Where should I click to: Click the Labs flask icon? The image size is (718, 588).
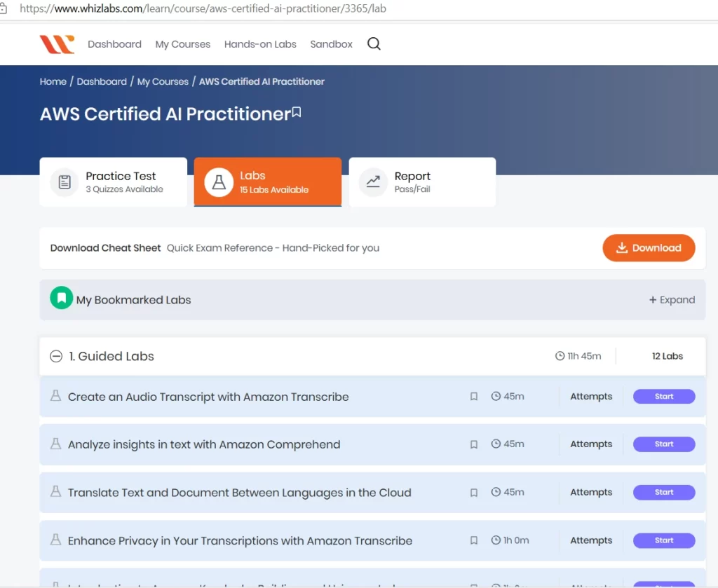pyautogui.click(x=219, y=182)
